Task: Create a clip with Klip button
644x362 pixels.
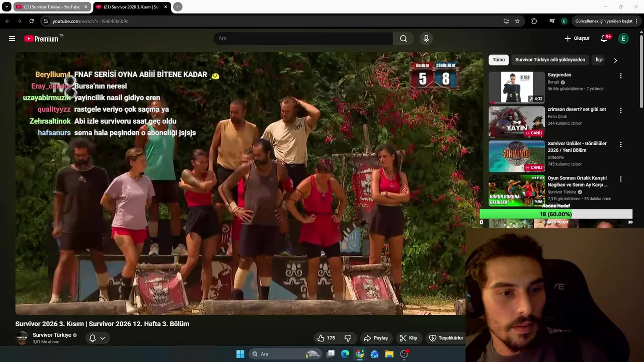Action: (x=408, y=338)
